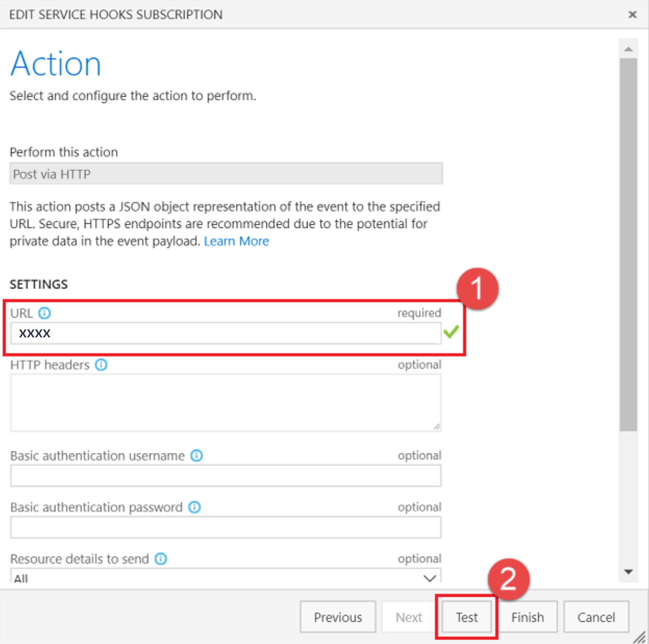Click the Previous button
The image size is (649, 644).
[338, 617]
